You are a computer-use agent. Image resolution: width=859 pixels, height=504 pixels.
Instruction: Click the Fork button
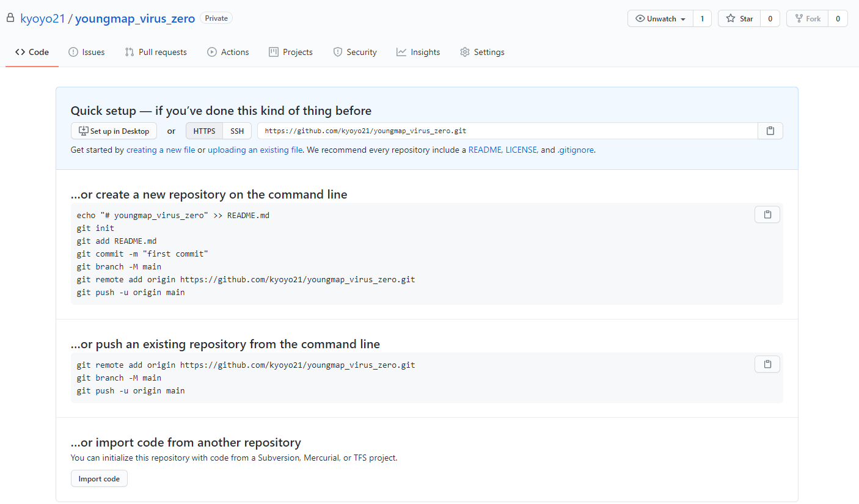(x=807, y=19)
